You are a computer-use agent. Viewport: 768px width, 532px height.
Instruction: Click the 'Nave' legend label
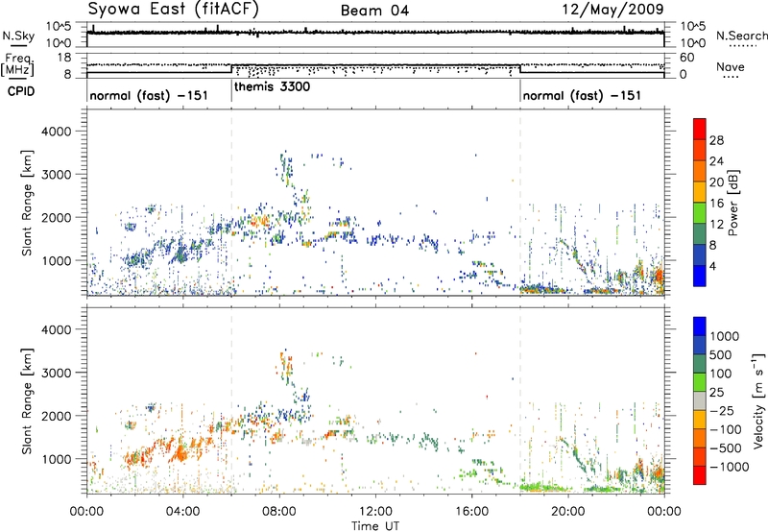click(x=731, y=66)
